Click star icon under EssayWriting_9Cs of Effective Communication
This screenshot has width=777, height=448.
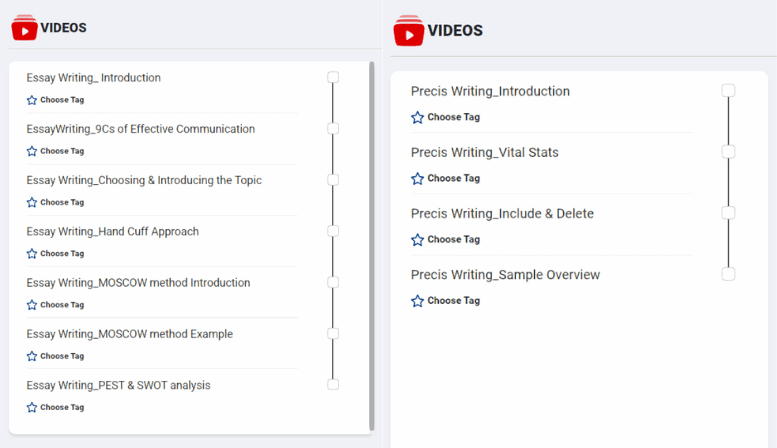(32, 151)
